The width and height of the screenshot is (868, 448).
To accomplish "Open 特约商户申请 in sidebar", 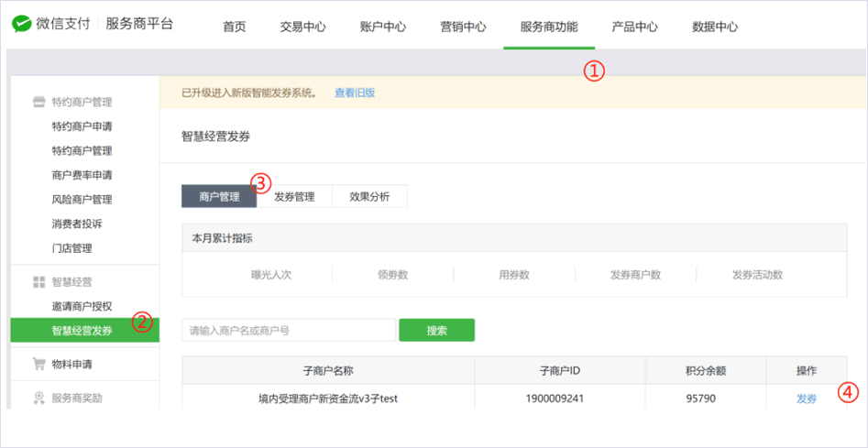I will pos(82,126).
